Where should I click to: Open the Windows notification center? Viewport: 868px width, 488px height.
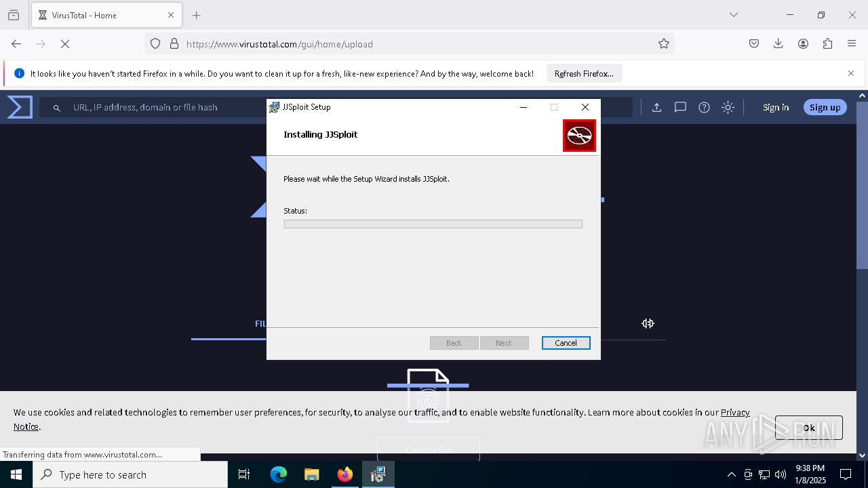(x=846, y=474)
